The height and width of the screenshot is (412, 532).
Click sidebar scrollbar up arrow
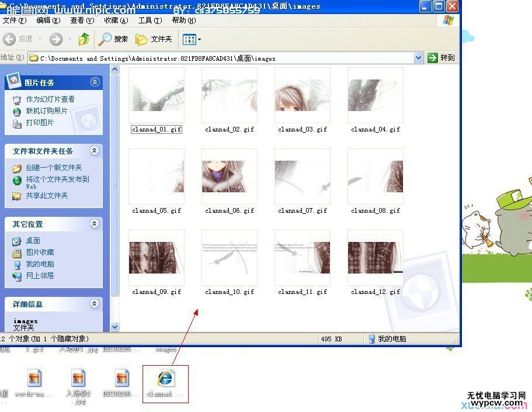coord(114,70)
